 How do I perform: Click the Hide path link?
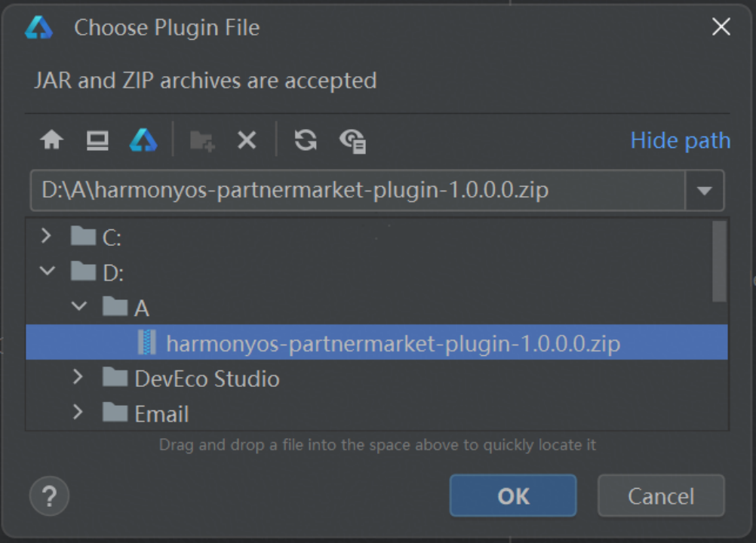(681, 140)
